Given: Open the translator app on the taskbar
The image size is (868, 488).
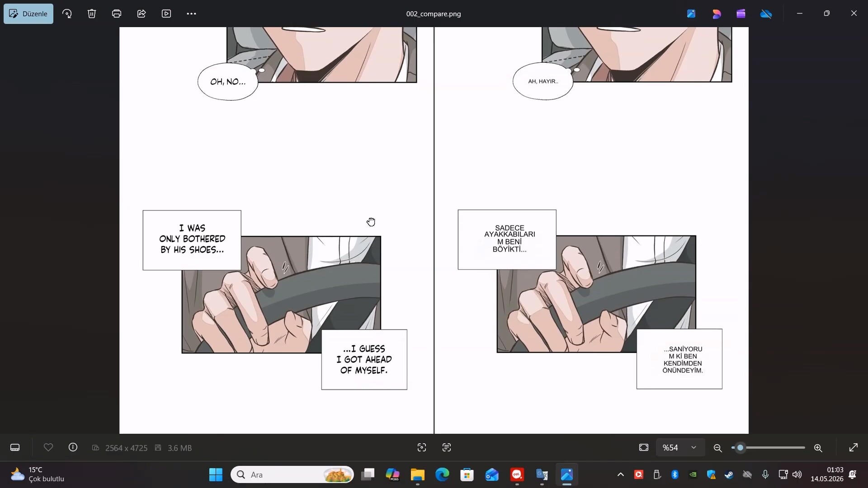Looking at the screenshot, I should tap(542, 474).
